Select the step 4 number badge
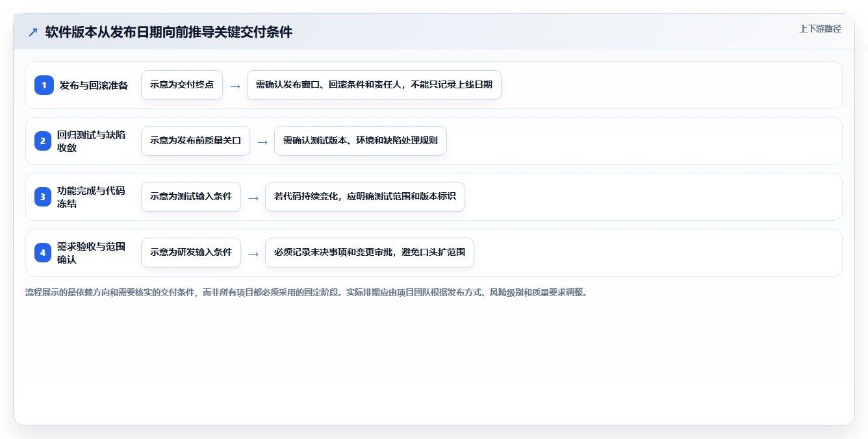868x439 pixels. click(x=44, y=253)
